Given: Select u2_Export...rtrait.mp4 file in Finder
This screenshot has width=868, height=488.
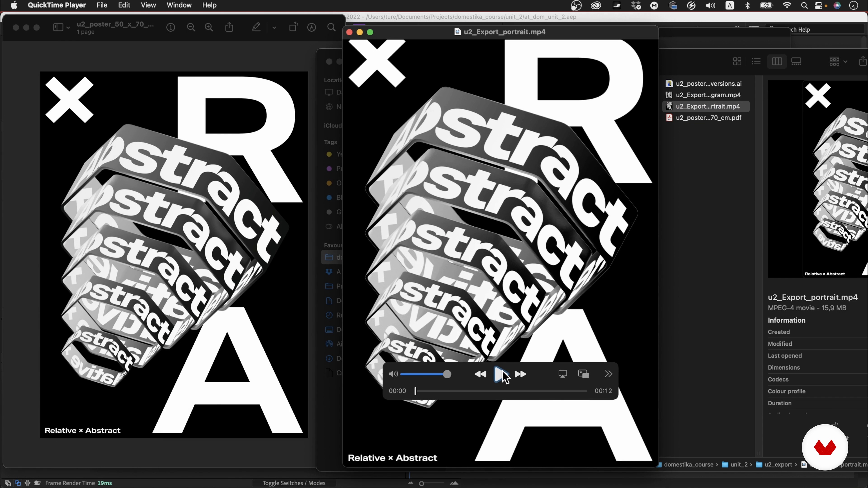Looking at the screenshot, I should point(706,106).
